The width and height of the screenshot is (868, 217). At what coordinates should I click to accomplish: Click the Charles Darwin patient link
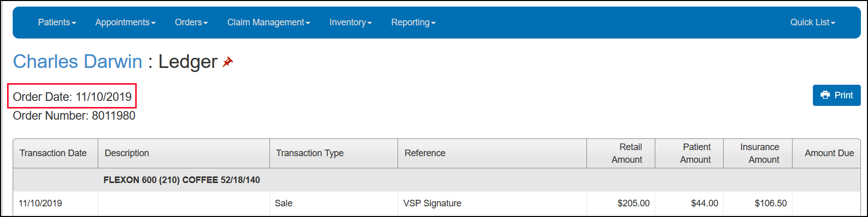77,61
